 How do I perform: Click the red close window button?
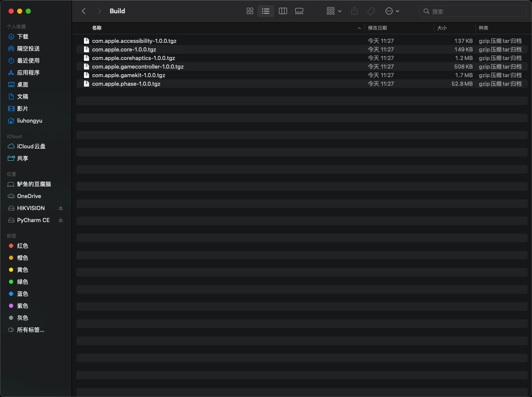[x=11, y=11]
